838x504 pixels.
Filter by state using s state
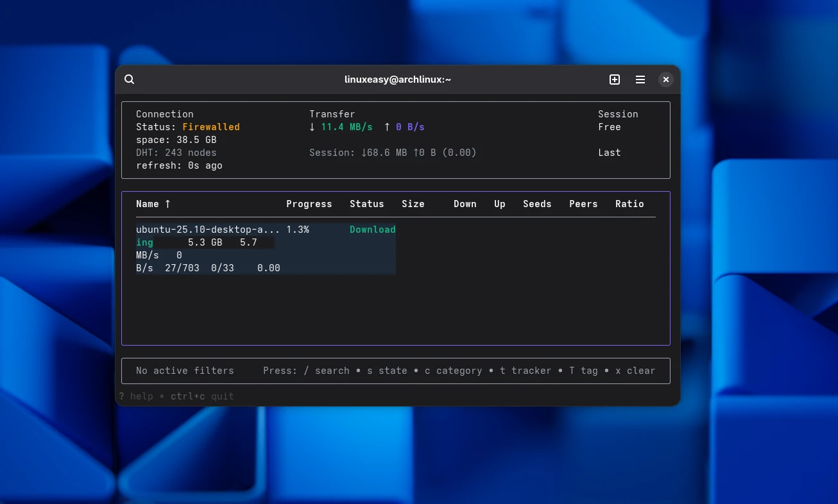tap(386, 371)
